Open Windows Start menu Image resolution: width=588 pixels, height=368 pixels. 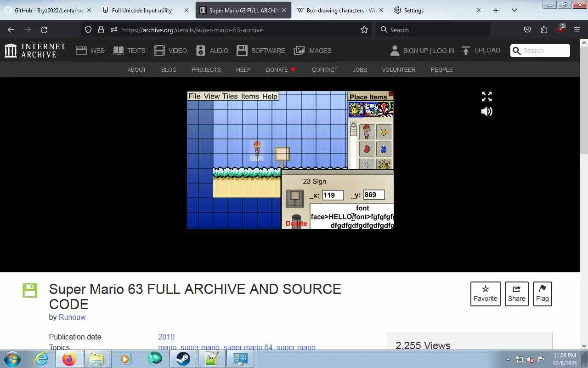[x=12, y=359]
